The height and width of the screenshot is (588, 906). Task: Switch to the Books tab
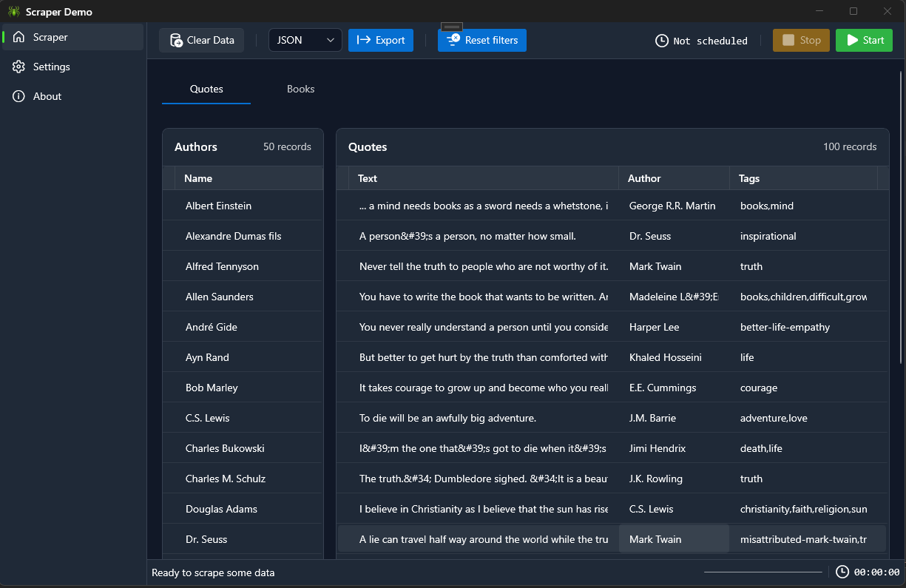pos(301,89)
